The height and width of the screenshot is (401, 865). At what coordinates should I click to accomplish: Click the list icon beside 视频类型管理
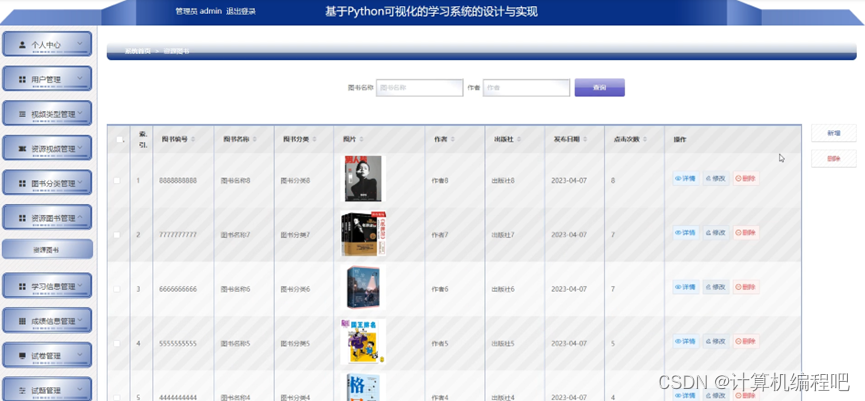point(22,114)
